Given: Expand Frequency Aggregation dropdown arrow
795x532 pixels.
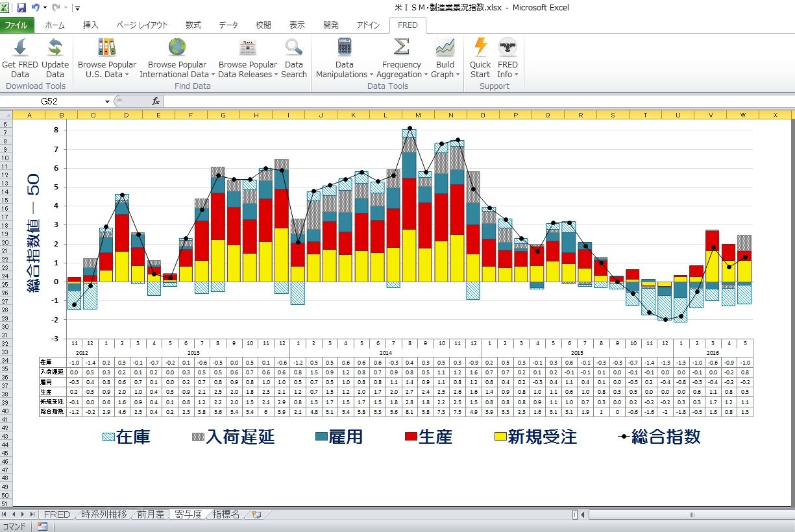Looking at the screenshot, I should point(427,75).
